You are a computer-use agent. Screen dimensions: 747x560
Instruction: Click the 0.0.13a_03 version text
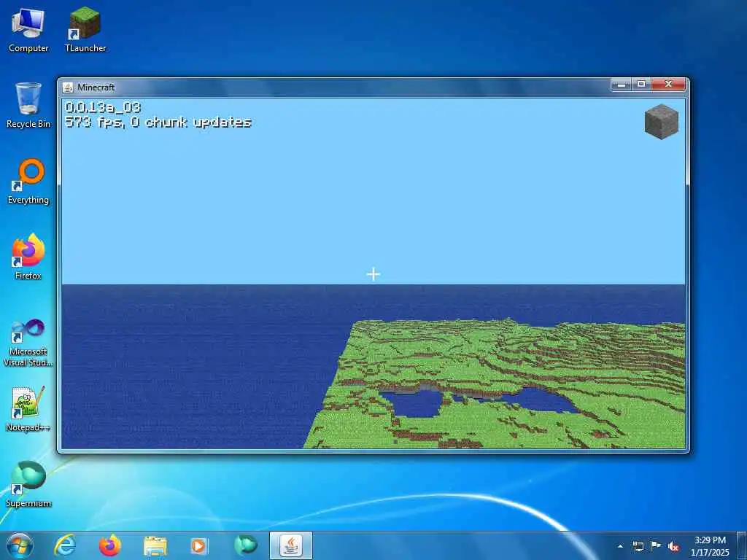[x=103, y=107]
